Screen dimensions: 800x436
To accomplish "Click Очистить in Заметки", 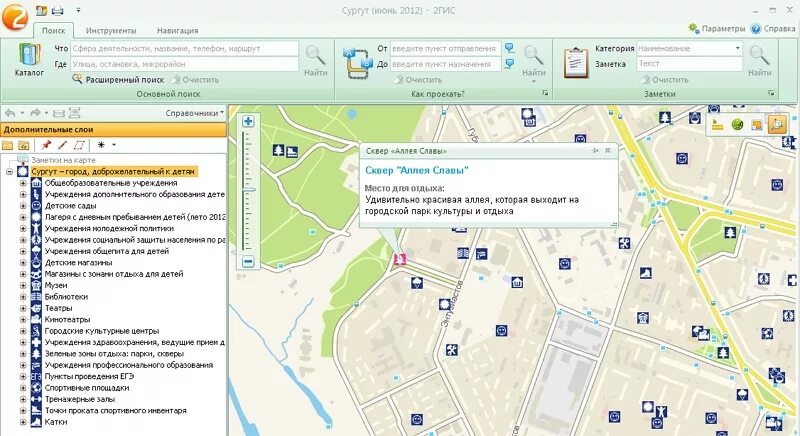I will (665, 80).
